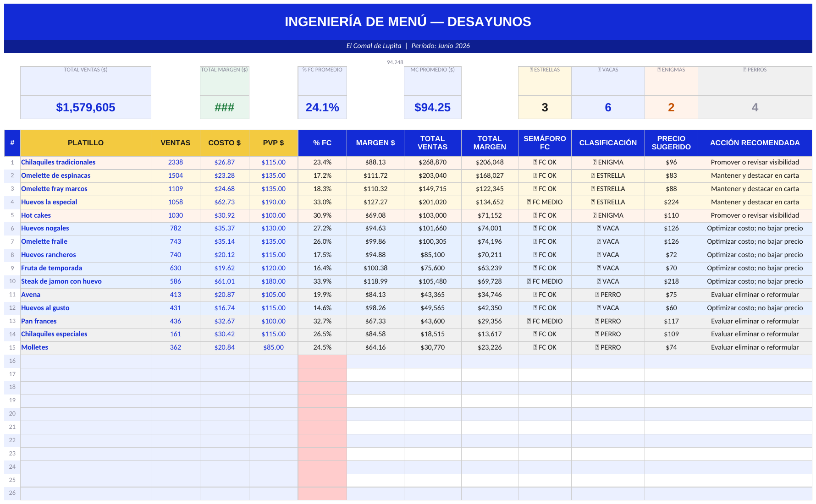This screenshot has height=504, width=816.
Task: Click the % FC value 33.9%
Action: click(x=322, y=281)
